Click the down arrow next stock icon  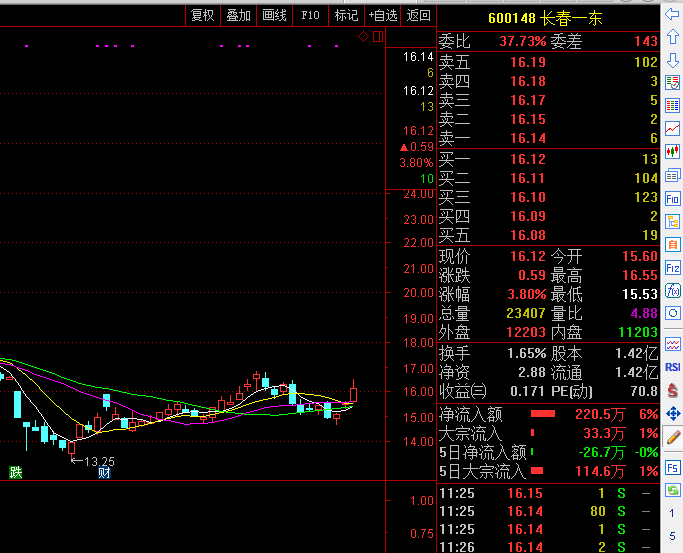[673, 60]
